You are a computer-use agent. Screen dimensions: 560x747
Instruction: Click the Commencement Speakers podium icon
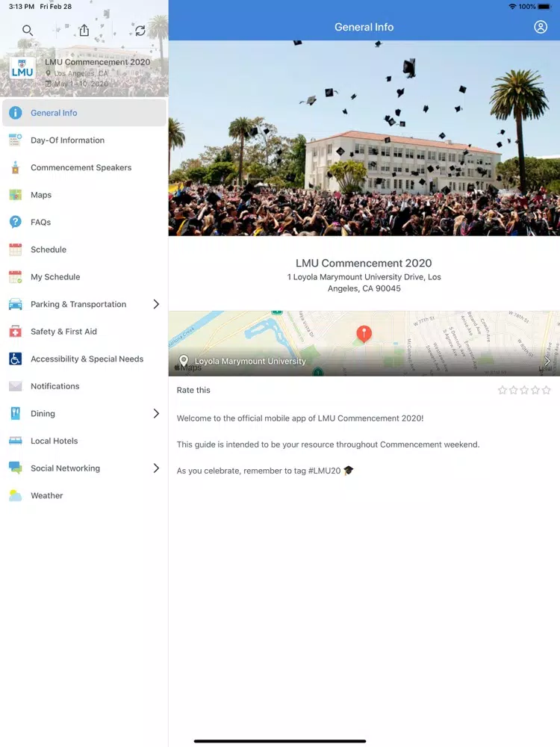pyautogui.click(x=15, y=167)
